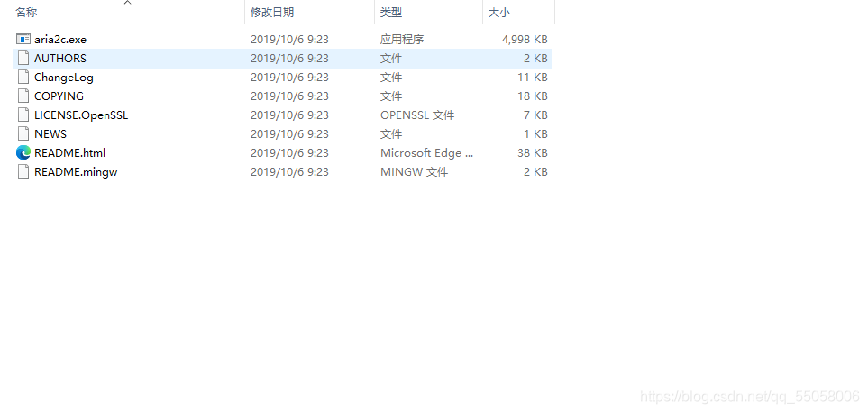Image resolution: width=868 pixels, height=413 pixels.
Task: Select the README.html file name
Action: click(x=69, y=152)
